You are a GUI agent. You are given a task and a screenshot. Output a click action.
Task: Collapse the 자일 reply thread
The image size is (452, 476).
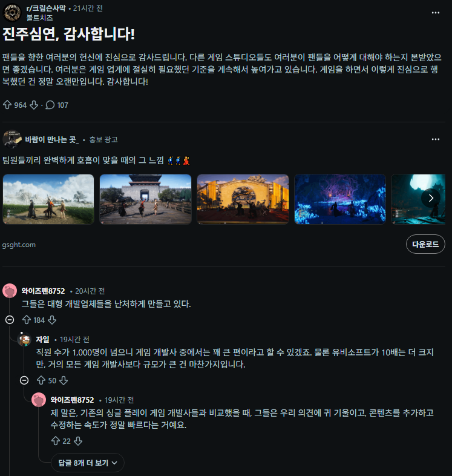point(24,380)
